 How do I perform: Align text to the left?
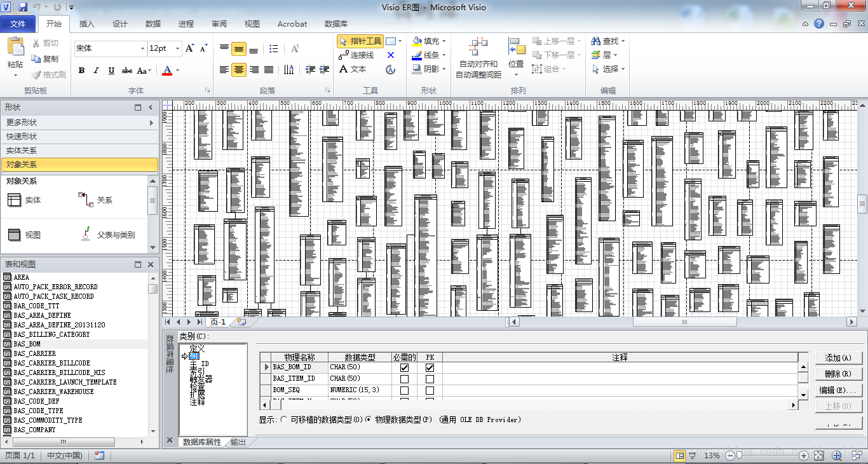tap(224, 70)
